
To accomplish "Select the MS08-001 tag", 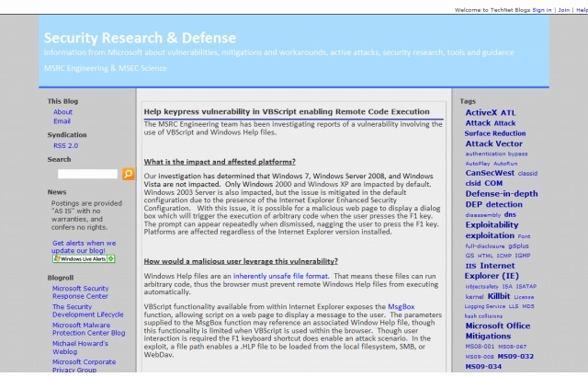I will (x=480, y=347).
